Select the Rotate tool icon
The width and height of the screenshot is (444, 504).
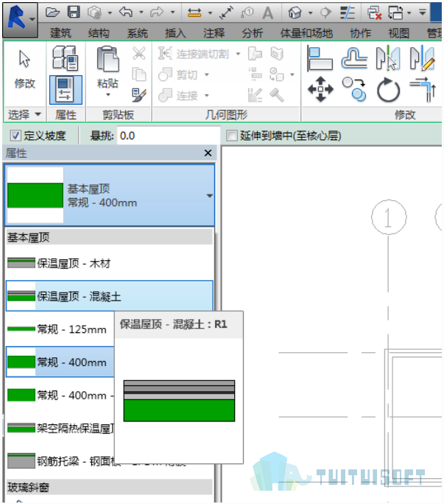388,90
